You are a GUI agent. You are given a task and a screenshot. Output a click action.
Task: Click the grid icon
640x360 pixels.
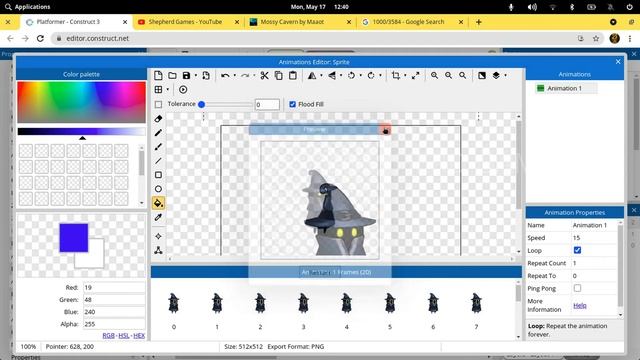(x=158, y=89)
